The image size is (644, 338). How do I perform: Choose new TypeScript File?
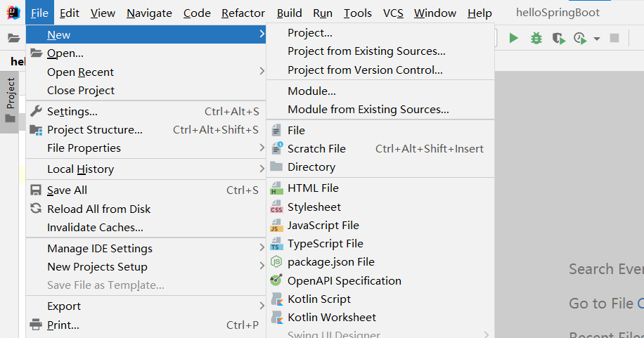[325, 243]
